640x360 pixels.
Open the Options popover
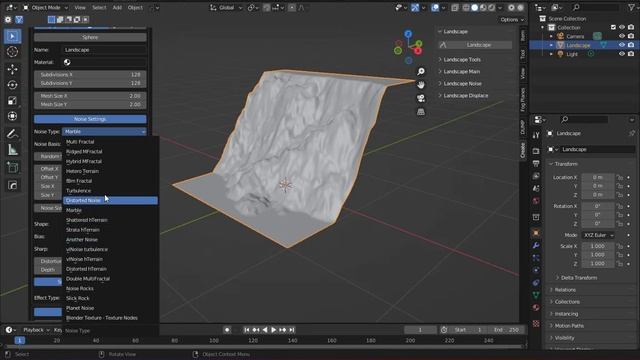coord(512,20)
